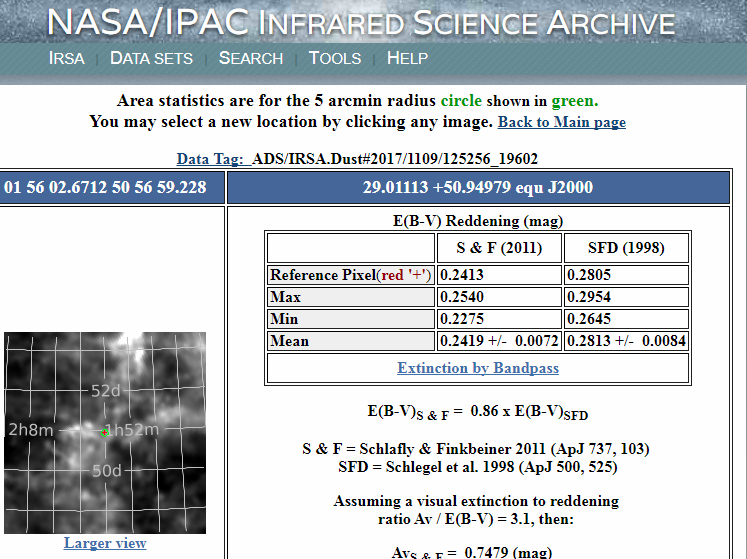Open the Search menu
Viewport: 747px width, 559px height.
[251, 58]
